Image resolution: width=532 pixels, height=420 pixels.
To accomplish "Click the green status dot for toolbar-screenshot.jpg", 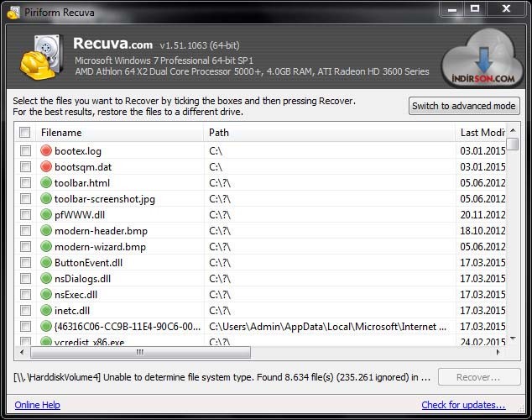I will click(46, 198).
